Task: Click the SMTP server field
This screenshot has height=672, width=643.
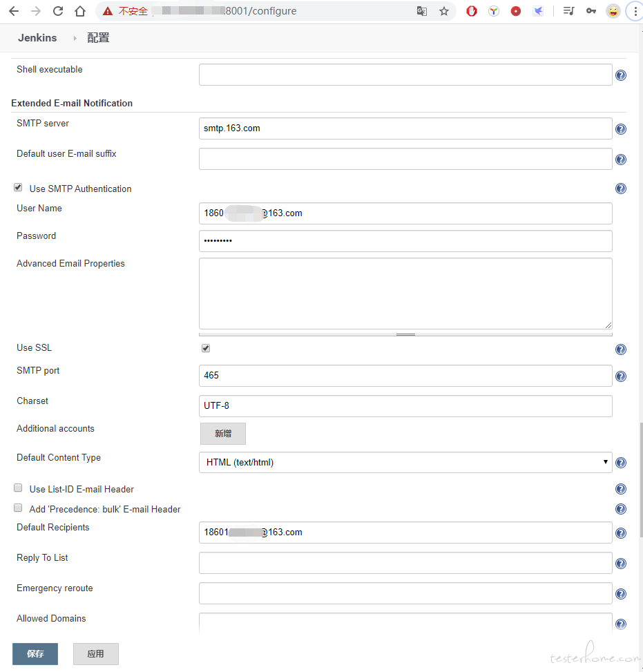Action: [405, 128]
